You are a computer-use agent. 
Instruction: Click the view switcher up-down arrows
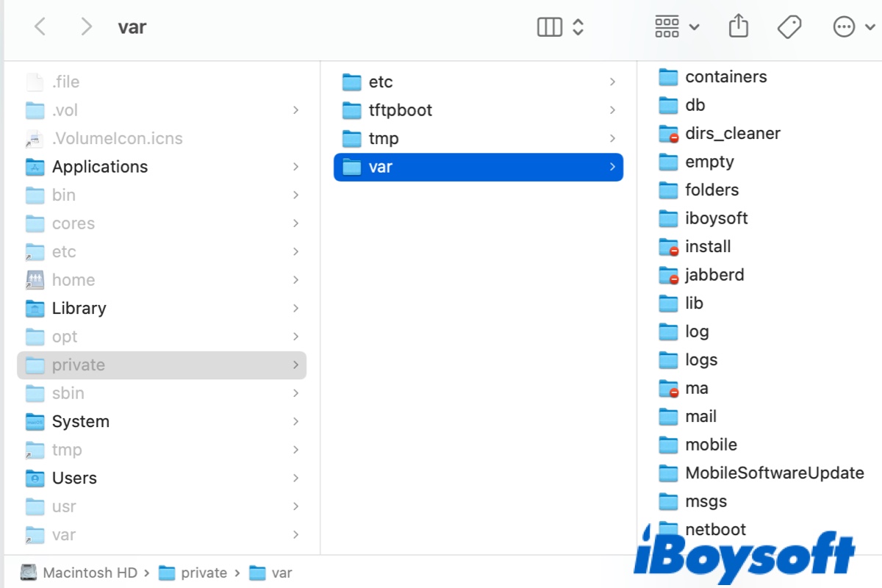[x=578, y=27]
